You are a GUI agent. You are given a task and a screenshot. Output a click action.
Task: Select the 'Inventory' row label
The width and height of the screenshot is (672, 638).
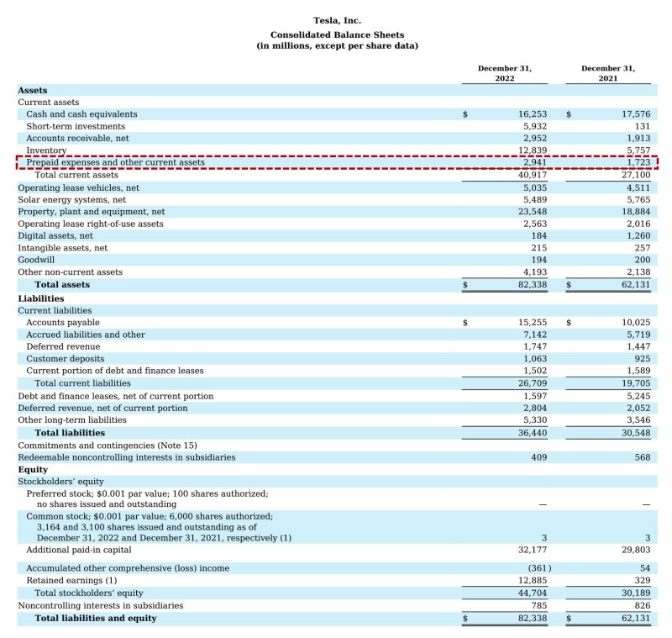coord(46,150)
